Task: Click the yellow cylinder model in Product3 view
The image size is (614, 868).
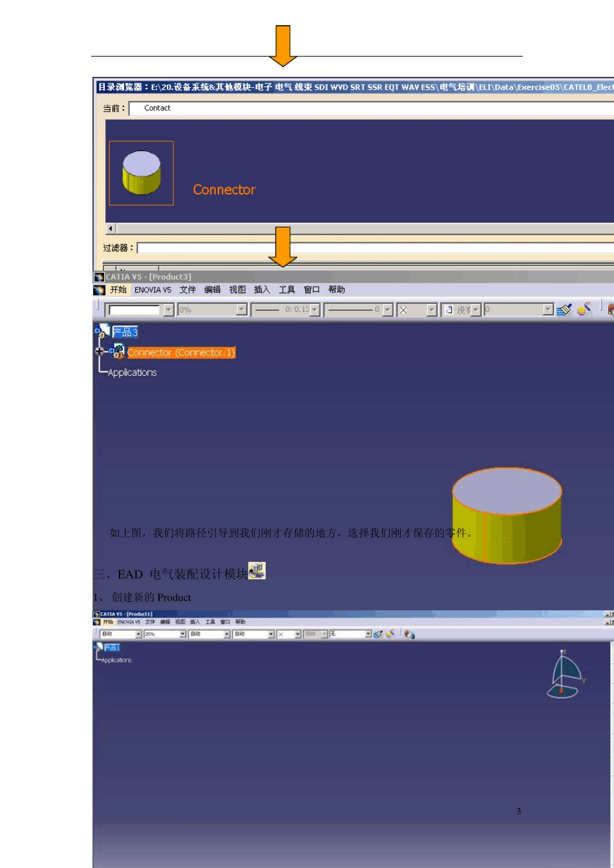Action: point(506,515)
